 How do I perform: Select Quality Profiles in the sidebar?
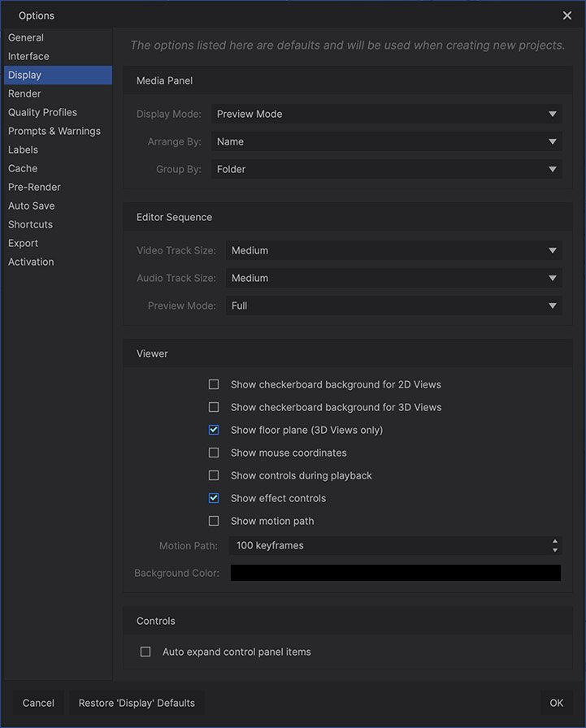pos(42,112)
